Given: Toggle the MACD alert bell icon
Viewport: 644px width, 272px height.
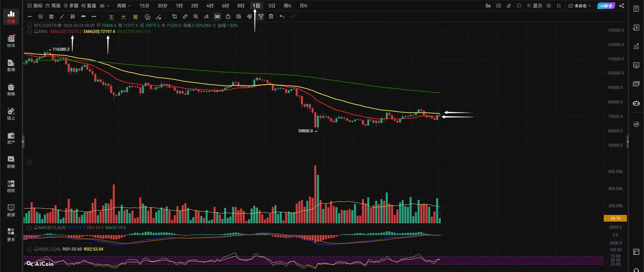Looking at the screenshot, I should pyautogui.click(x=36, y=228).
